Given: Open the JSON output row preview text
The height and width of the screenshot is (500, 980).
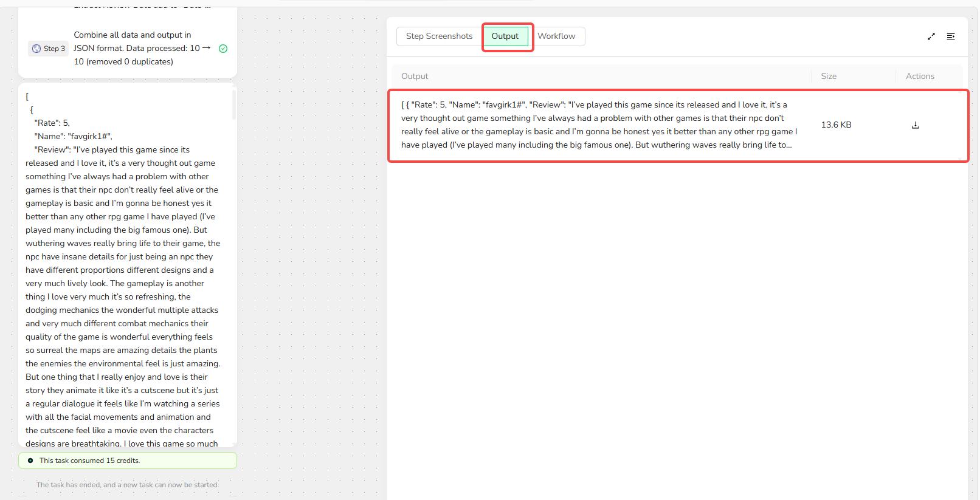Looking at the screenshot, I should click(x=599, y=125).
